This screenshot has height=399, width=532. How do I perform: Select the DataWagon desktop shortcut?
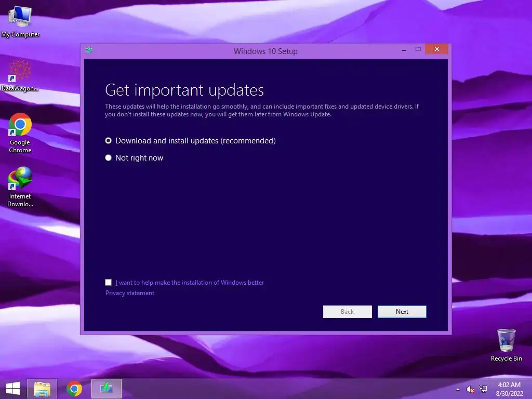(x=20, y=75)
